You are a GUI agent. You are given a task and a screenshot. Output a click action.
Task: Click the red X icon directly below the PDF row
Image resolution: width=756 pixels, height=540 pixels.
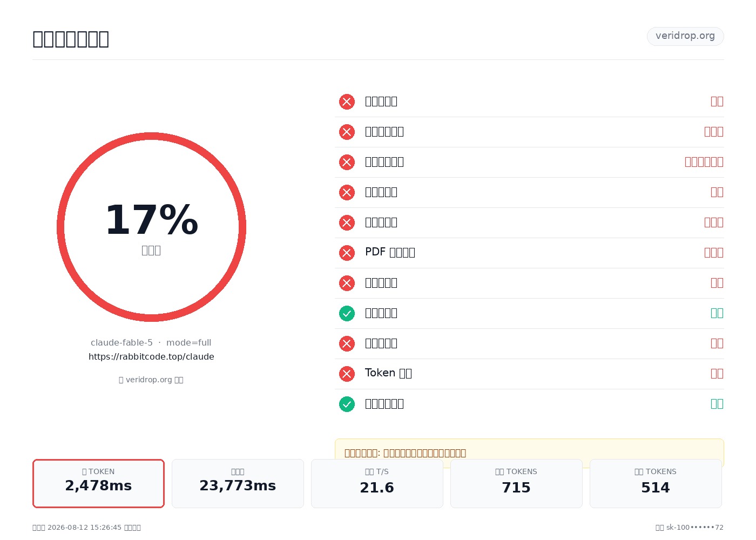point(347,283)
